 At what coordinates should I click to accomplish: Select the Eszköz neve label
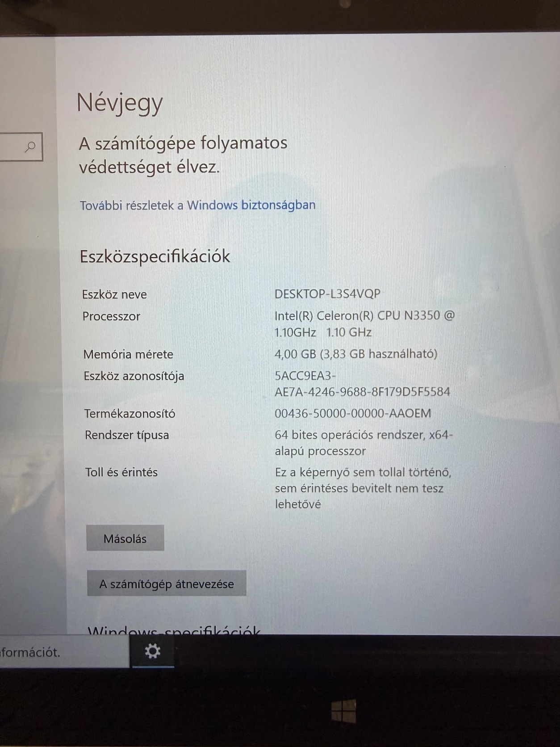[x=114, y=294]
